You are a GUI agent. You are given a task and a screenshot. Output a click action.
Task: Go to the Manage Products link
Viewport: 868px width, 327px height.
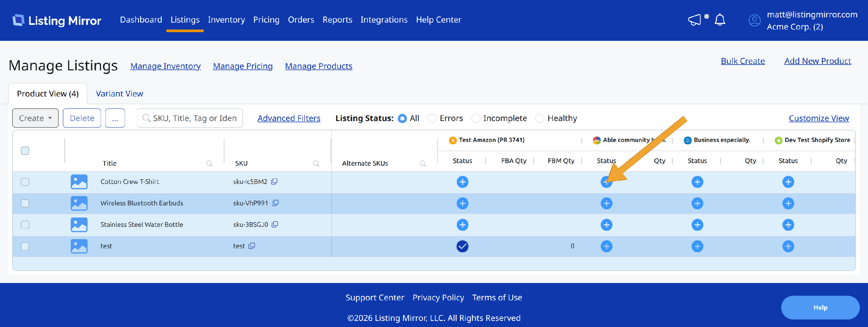pos(319,66)
